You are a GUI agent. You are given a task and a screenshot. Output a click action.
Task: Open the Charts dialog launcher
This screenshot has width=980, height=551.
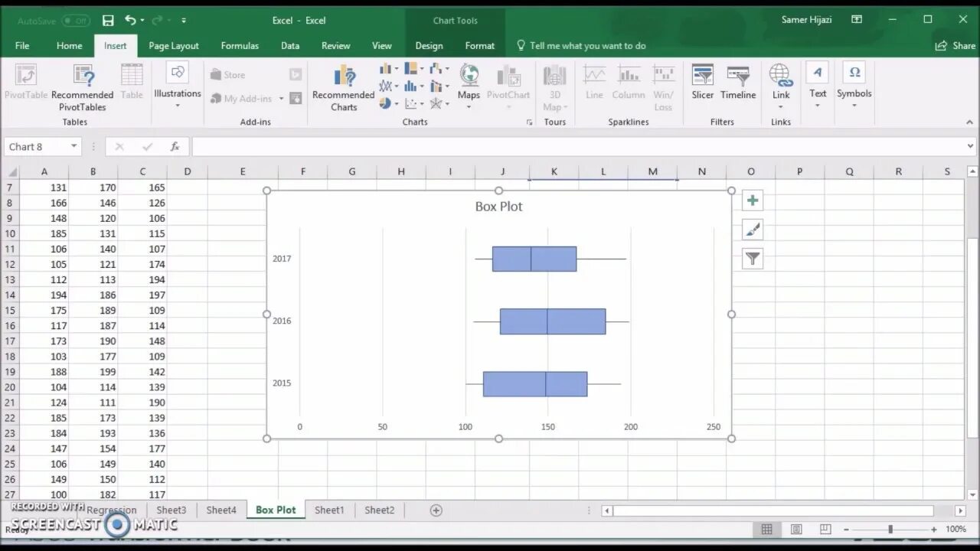click(529, 122)
